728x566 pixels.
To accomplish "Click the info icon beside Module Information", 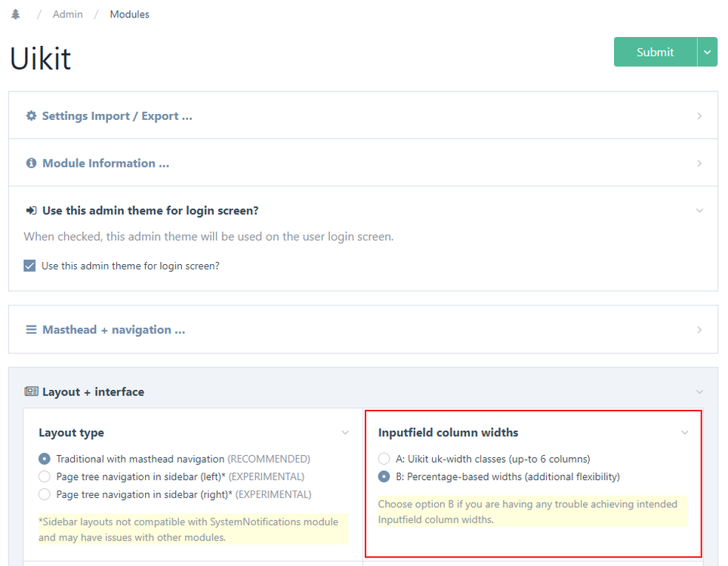I will point(31,163).
